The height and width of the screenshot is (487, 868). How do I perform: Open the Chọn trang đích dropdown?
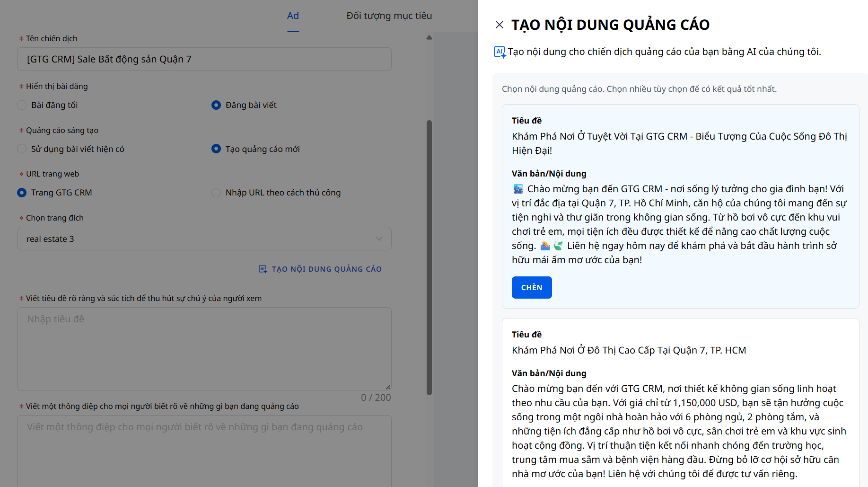point(204,239)
